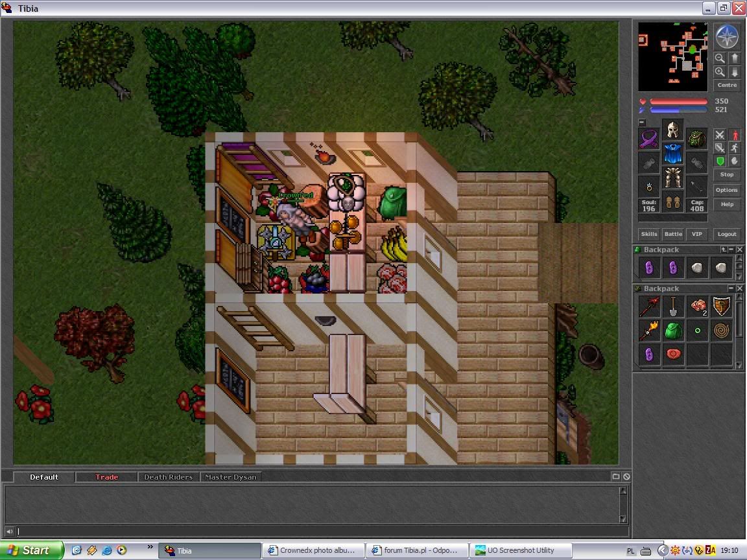The width and height of the screenshot is (747, 560).
Task: Zoom out the minimap
Action: tap(720, 58)
